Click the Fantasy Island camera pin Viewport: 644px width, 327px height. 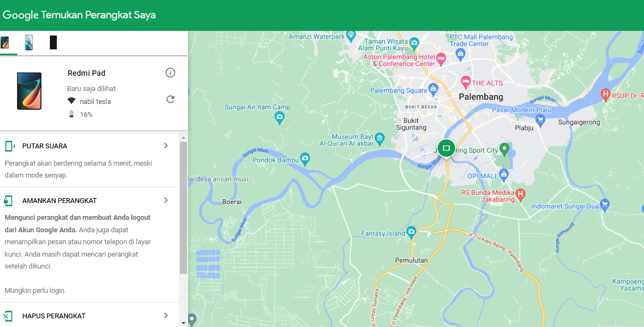411,232
